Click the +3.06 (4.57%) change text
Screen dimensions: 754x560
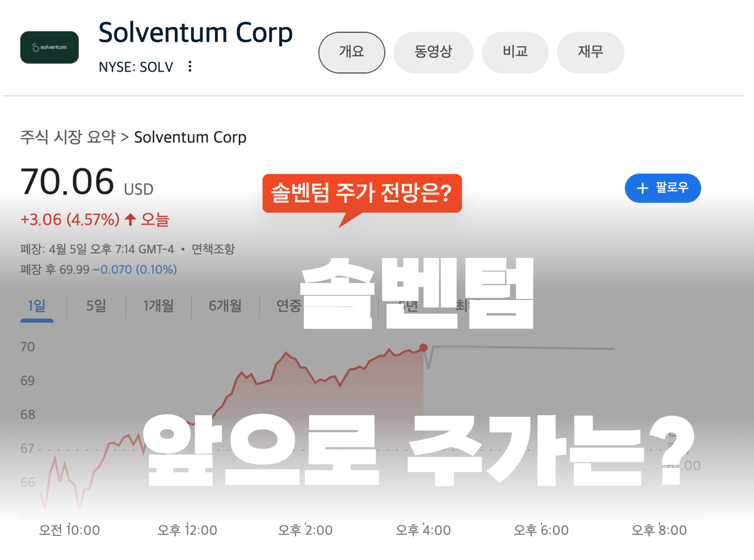coord(70,219)
